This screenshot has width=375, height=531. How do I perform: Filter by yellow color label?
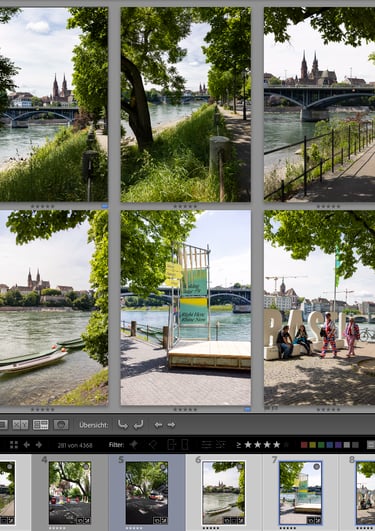(313, 445)
